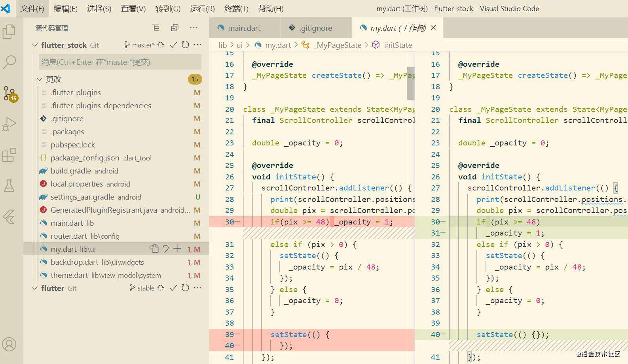
Task: Collapse the flutter_stock repository section
Action: tap(34, 45)
